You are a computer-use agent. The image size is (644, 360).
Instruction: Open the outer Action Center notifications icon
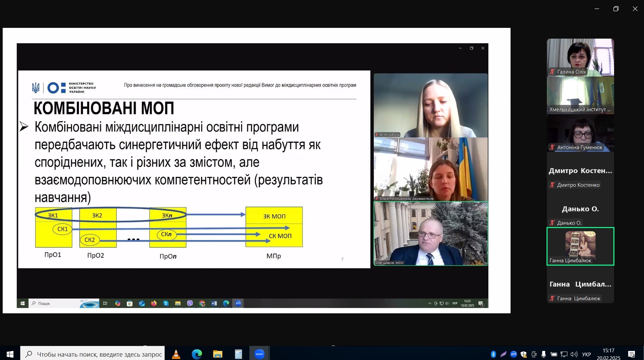tap(632, 354)
